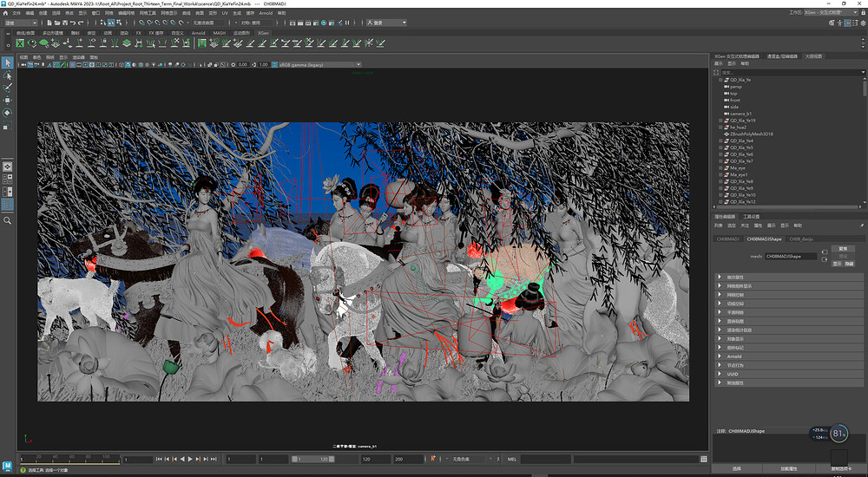Switch to the MASH shelf tab
The height and width of the screenshot is (477, 868).
coord(220,33)
